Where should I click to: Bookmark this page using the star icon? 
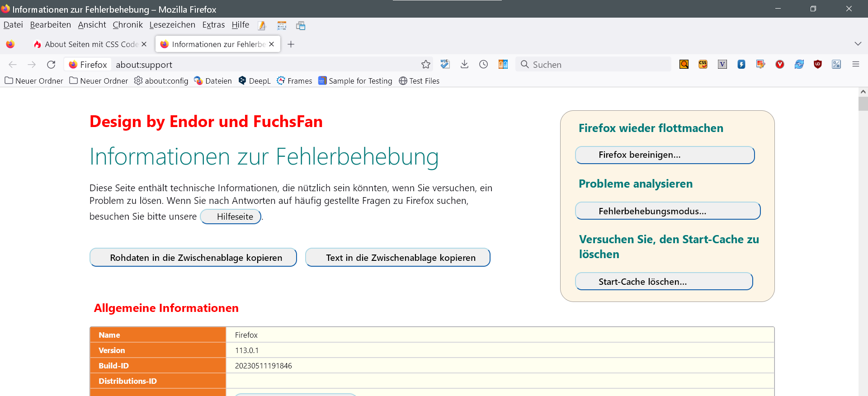coord(425,65)
